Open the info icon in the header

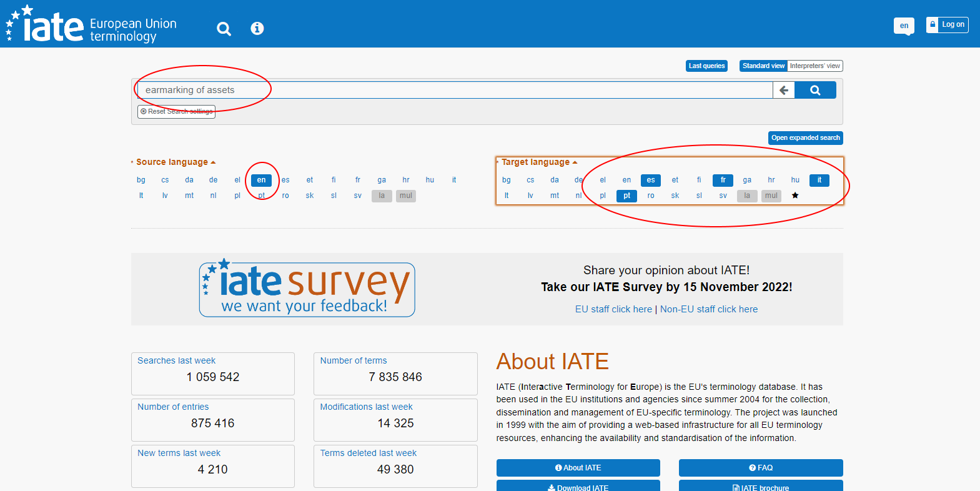pyautogui.click(x=257, y=29)
